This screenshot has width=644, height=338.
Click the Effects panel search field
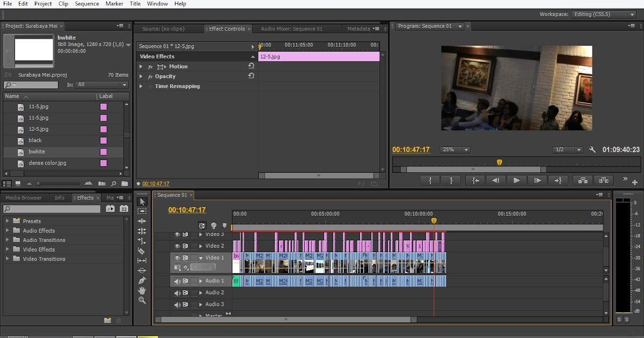click(x=52, y=209)
